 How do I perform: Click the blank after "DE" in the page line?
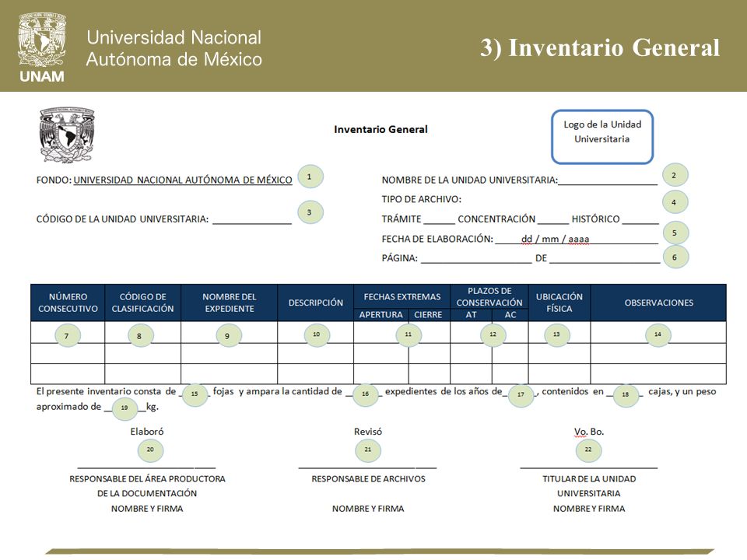pos(605,258)
